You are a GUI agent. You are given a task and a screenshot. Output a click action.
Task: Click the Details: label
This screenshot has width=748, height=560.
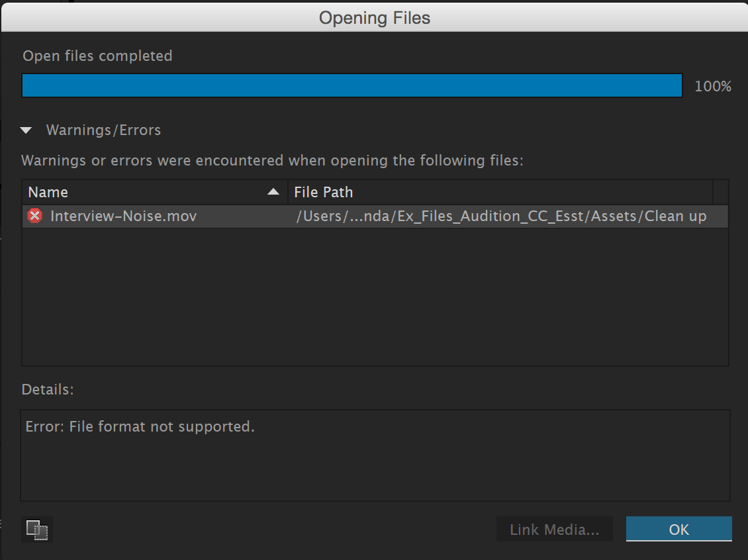[x=48, y=390]
